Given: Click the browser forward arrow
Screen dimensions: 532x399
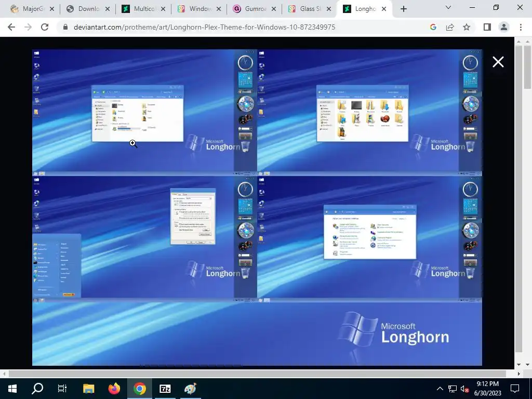Looking at the screenshot, I should click(28, 27).
